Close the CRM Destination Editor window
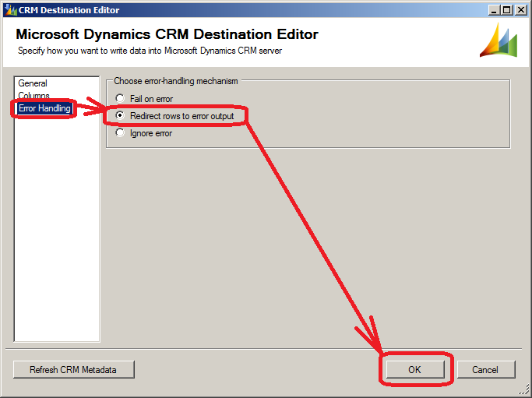This screenshot has height=398, width=532. pyautogui.click(x=520, y=10)
